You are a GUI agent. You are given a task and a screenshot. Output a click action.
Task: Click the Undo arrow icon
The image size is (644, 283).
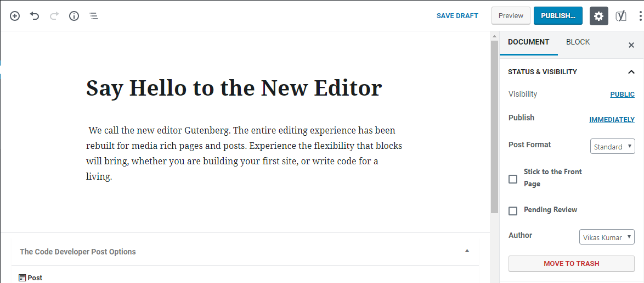click(35, 16)
